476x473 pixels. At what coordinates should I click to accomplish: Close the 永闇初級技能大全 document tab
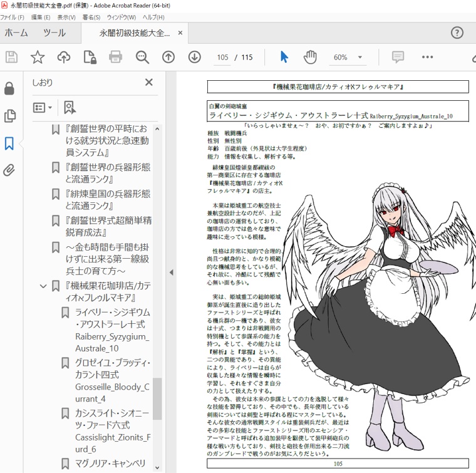click(180, 33)
